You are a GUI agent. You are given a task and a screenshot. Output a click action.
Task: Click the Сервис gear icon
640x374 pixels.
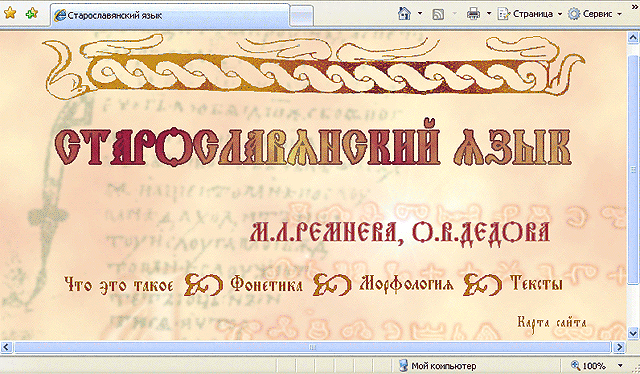point(574,14)
